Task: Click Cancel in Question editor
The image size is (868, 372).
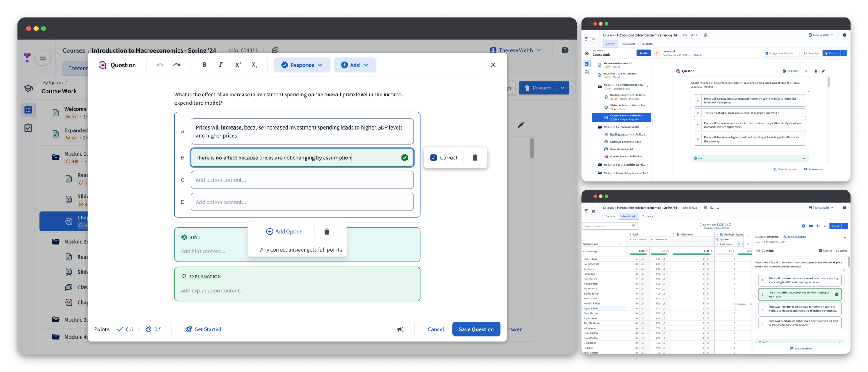Action: (435, 329)
